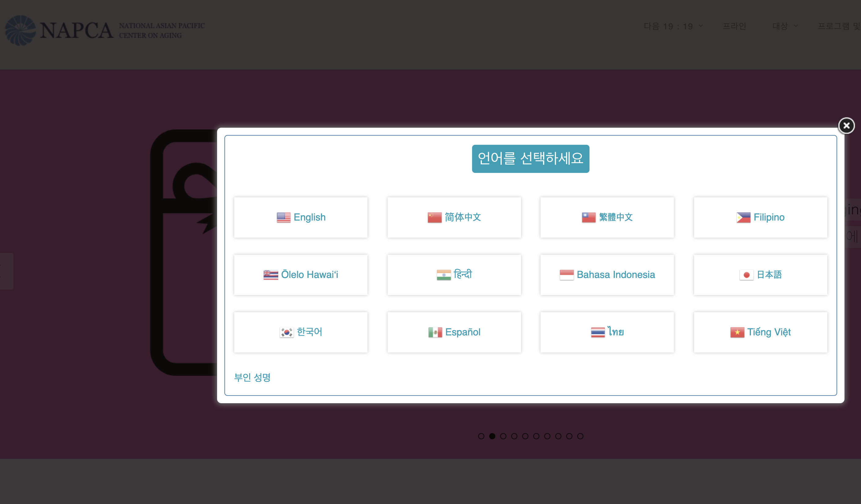Select the fourth carousel dot

pyautogui.click(x=514, y=436)
